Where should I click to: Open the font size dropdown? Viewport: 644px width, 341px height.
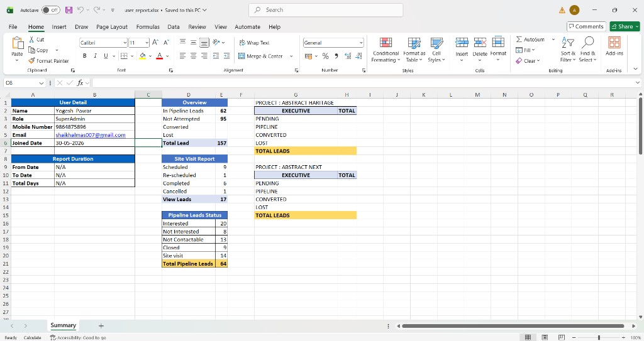147,43
